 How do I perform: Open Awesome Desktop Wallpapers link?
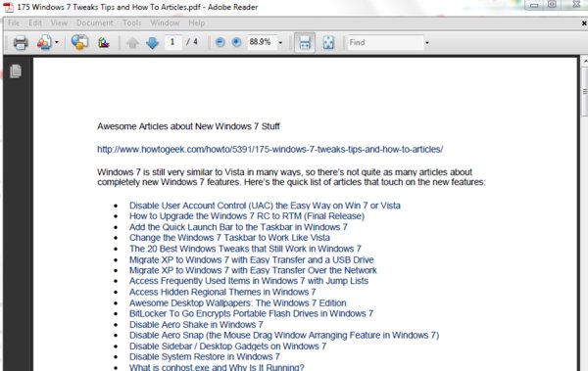click(238, 302)
